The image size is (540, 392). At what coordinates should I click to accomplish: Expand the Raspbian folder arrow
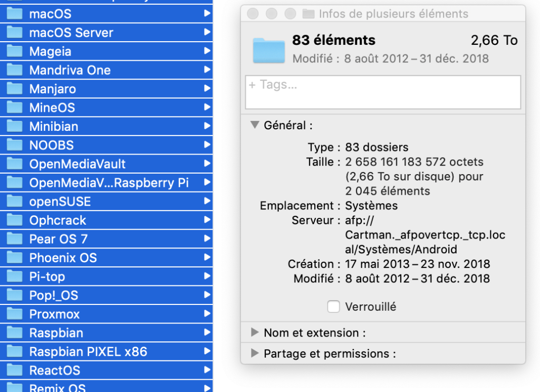click(x=207, y=332)
